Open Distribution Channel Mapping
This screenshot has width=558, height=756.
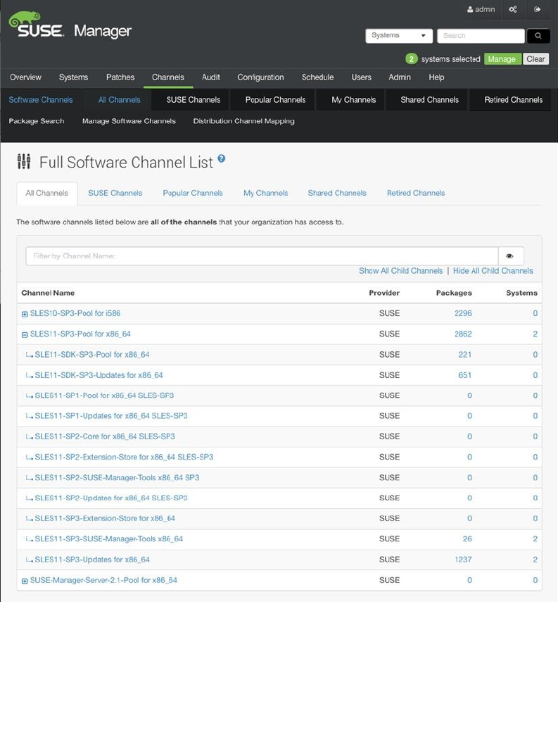[244, 121]
